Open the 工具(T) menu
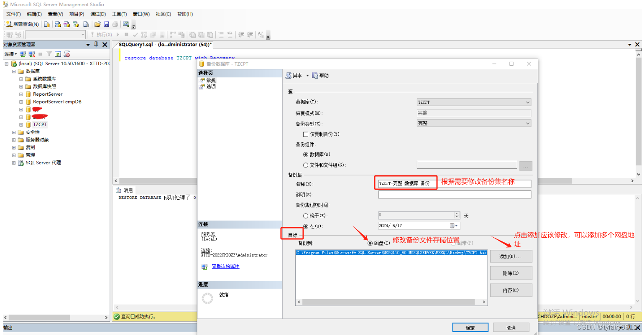The image size is (644, 335). (119, 14)
